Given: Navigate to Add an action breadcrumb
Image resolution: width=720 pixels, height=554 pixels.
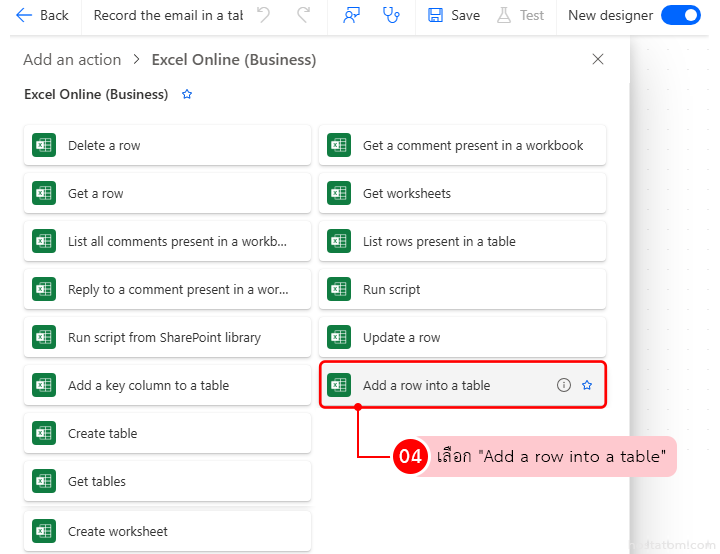Looking at the screenshot, I should tap(72, 59).
